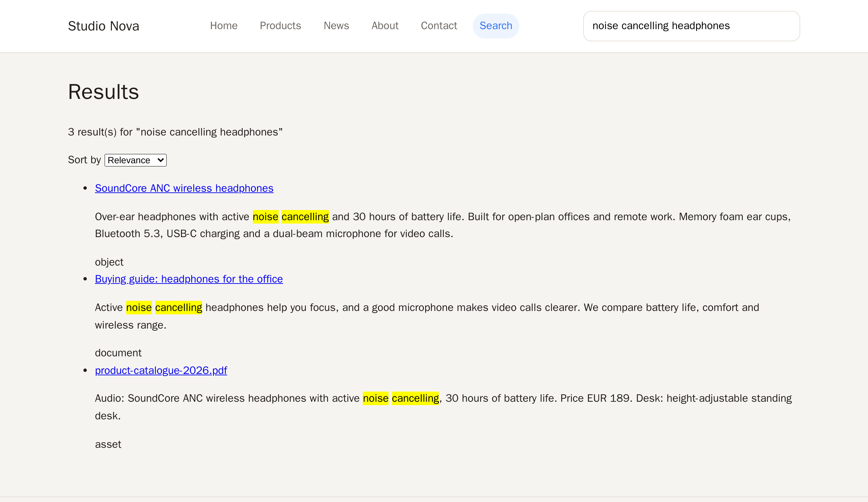Screen dimensions: 868x502
Task: Open Buying guide: headphones for the office
Action: [x=189, y=279]
